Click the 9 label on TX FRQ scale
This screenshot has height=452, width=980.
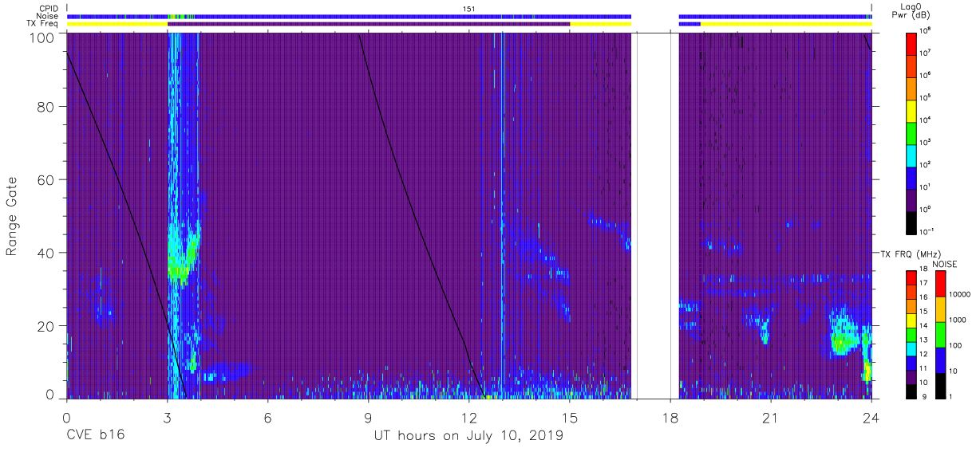(926, 396)
